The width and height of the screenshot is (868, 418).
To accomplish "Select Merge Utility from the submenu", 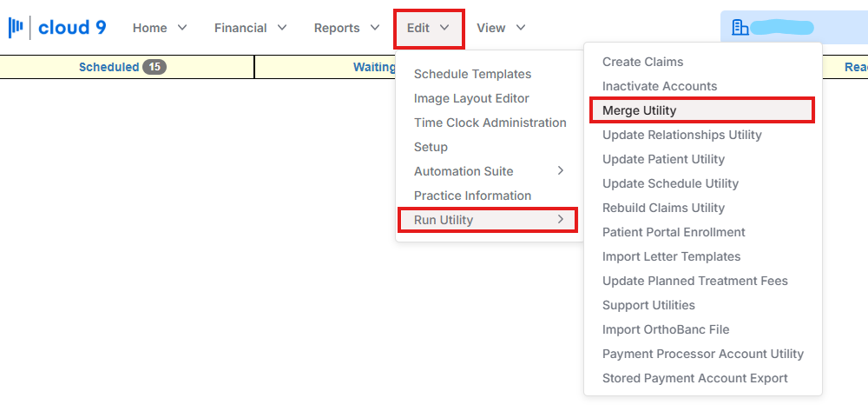I will [x=702, y=110].
